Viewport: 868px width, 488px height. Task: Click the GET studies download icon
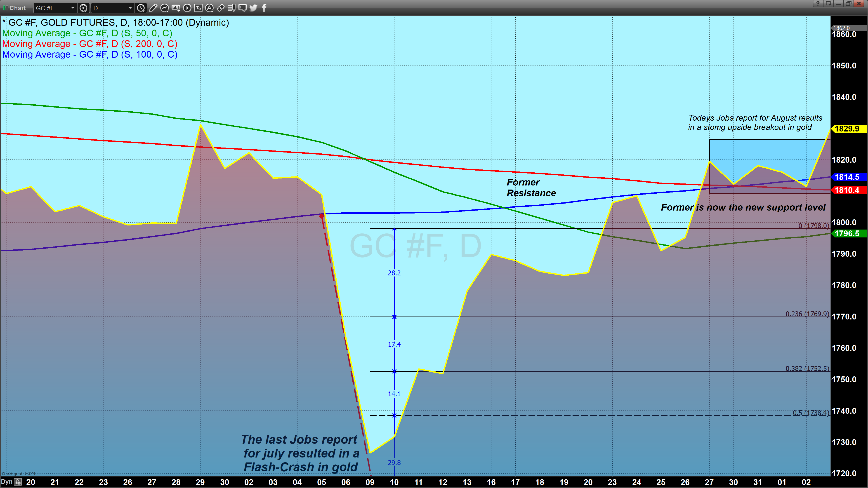[176, 8]
